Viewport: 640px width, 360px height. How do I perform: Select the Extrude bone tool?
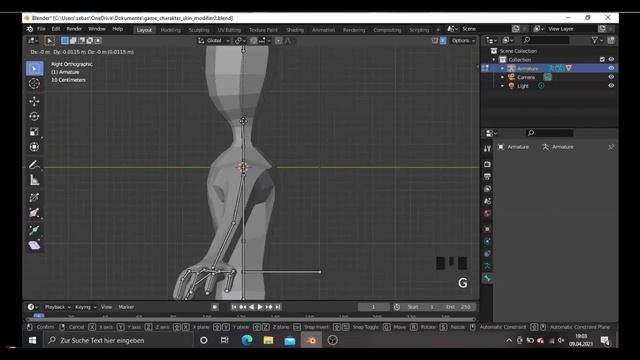(34, 230)
